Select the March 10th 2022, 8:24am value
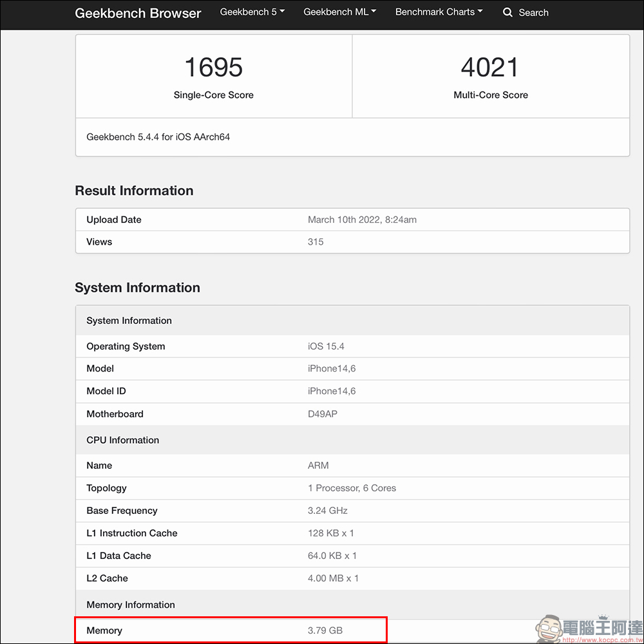 362,220
